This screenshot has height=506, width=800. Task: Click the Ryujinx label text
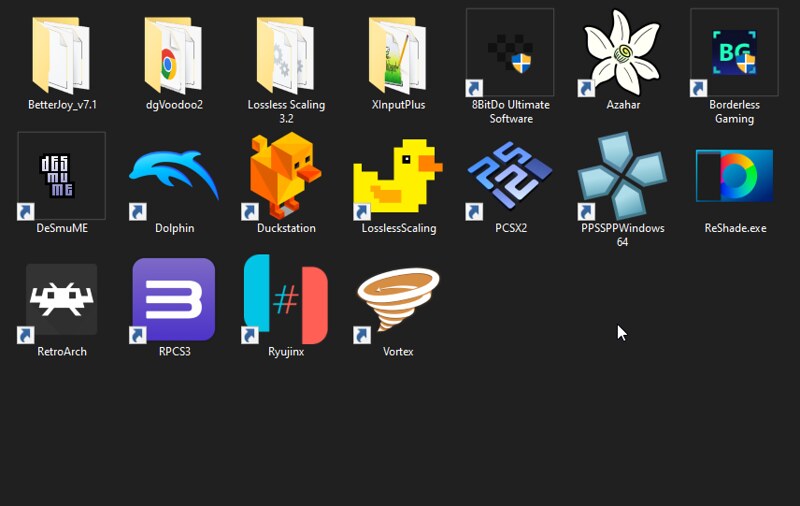[286, 351]
